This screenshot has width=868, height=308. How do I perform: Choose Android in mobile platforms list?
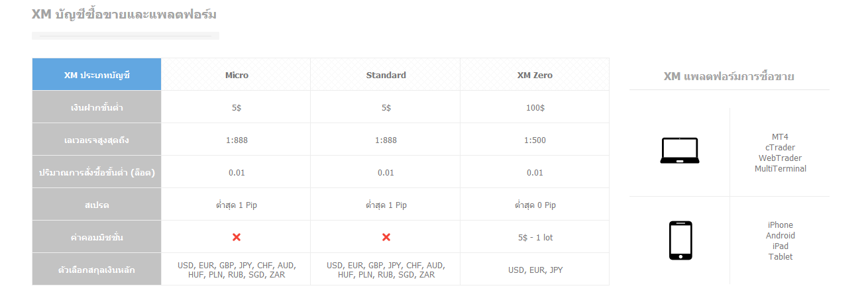pyautogui.click(x=780, y=236)
